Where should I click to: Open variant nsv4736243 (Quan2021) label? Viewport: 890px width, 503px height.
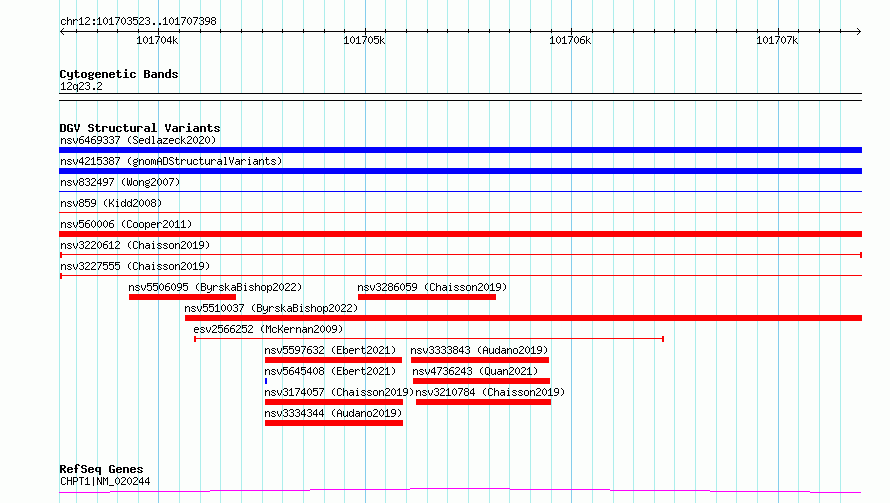pyautogui.click(x=475, y=371)
